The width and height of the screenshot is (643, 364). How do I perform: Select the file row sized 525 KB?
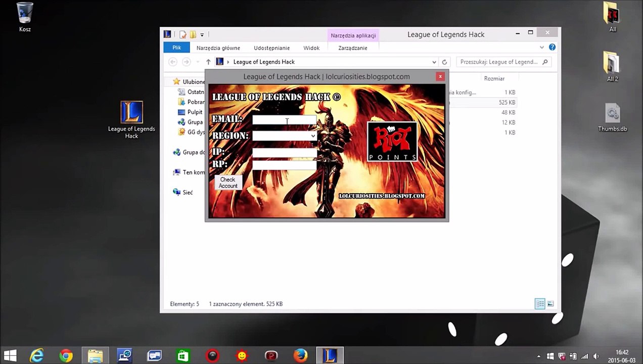coord(483,102)
